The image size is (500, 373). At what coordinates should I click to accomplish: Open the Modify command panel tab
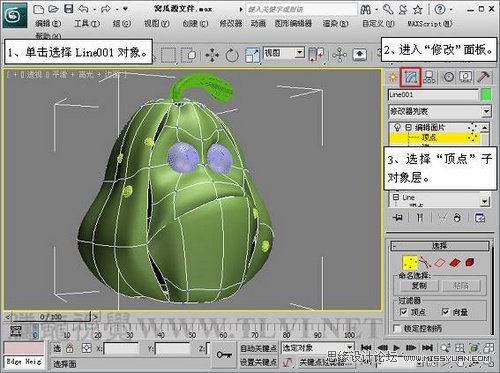tap(411, 77)
